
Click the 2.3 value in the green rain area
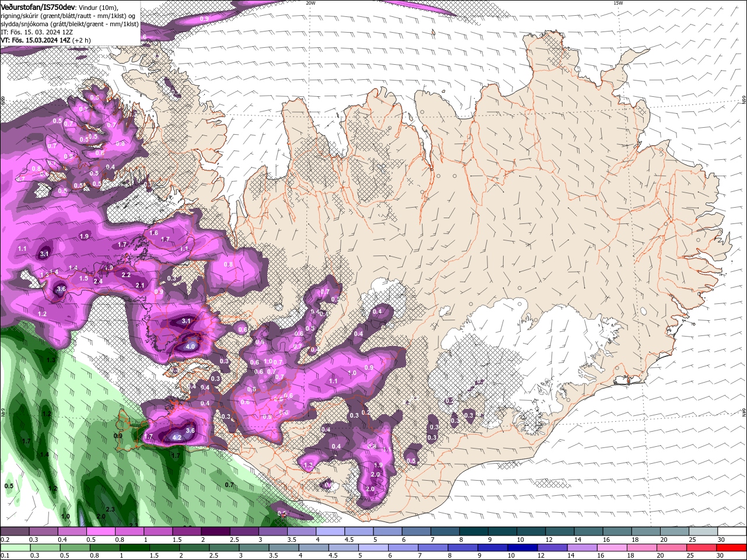coord(110,509)
